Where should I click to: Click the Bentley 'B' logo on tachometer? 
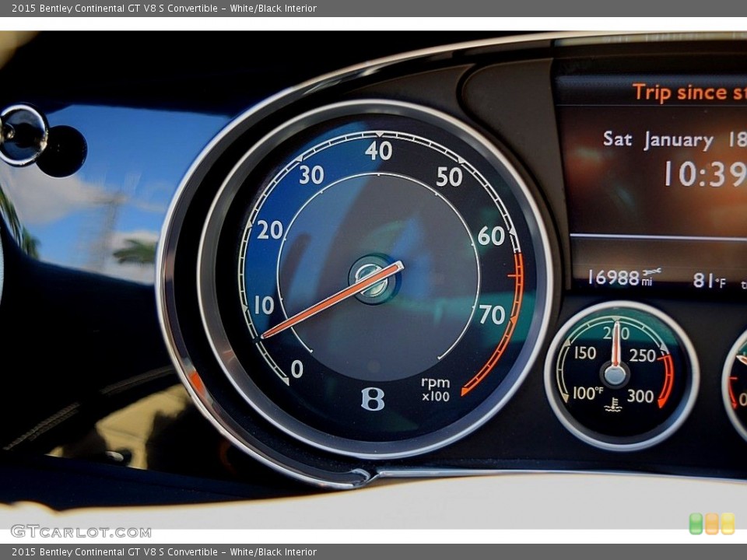(373, 398)
